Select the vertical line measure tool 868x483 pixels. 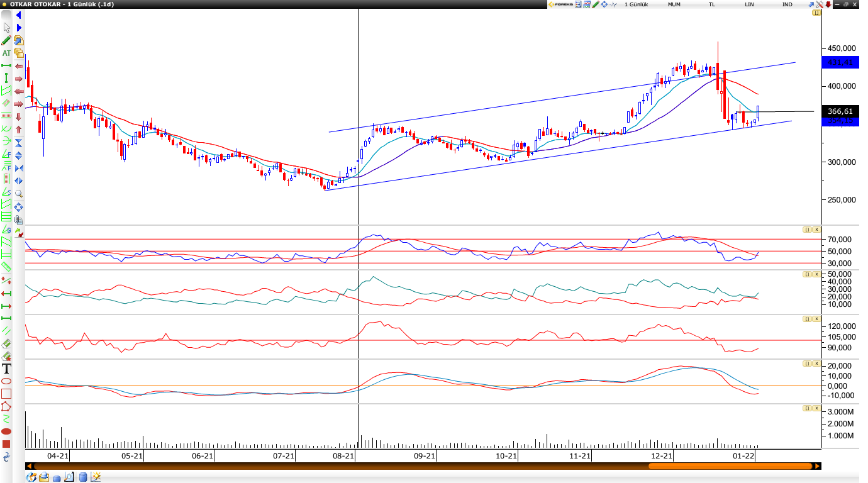[6, 77]
